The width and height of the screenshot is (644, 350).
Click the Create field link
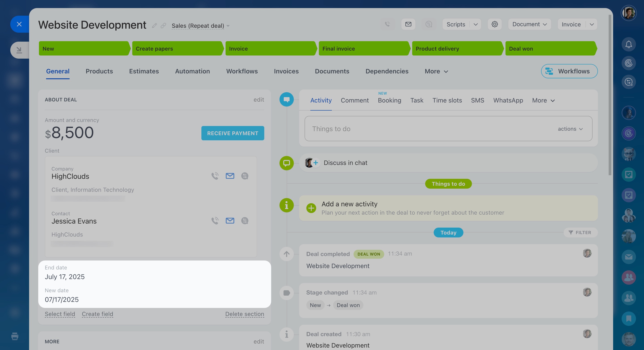click(x=98, y=314)
